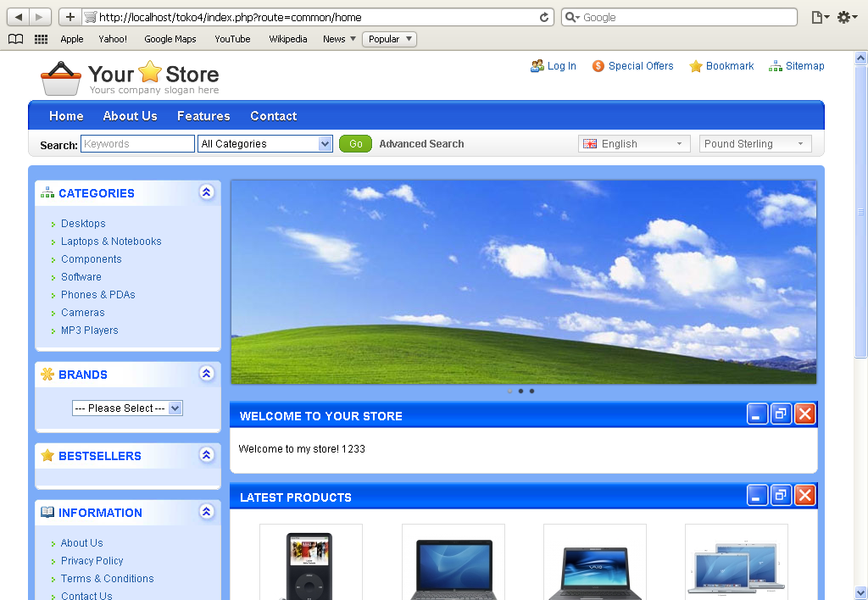868x600 pixels.
Task: Open the browser page menu icon
Action: tap(820, 17)
